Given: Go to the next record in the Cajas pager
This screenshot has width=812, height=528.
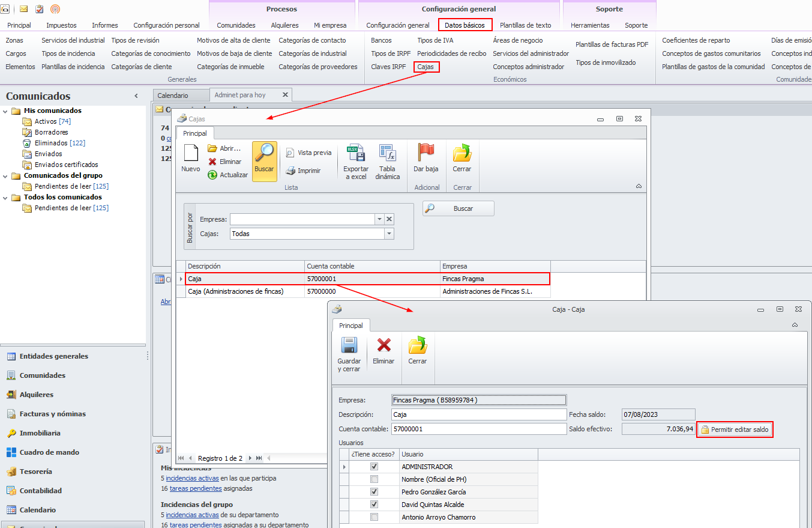Looking at the screenshot, I should [250, 458].
